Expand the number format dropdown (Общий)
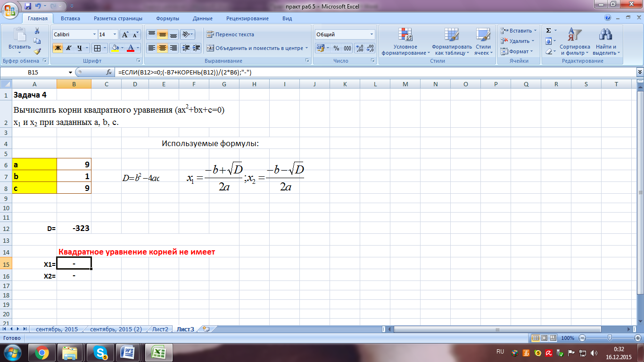 click(x=372, y=34)
